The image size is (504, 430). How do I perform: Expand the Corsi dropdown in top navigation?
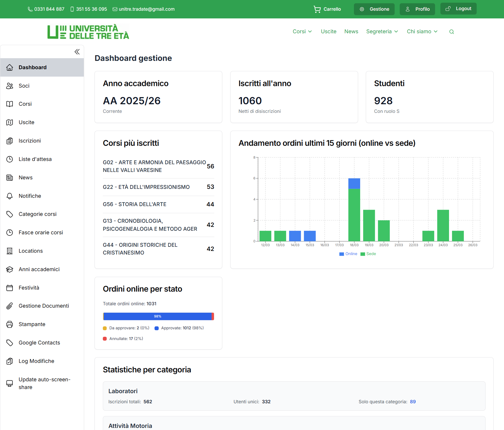[x=302, y=31]
